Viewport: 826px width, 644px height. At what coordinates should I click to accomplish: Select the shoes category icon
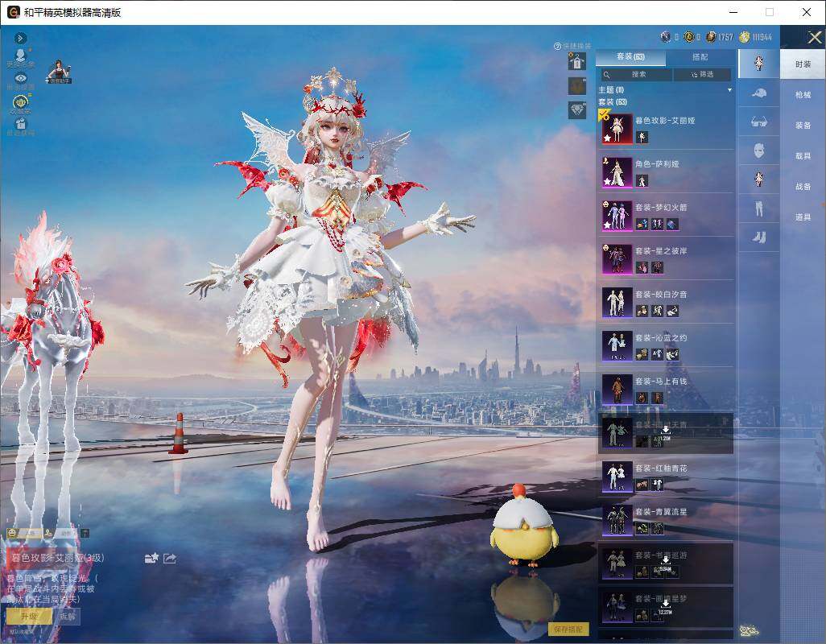tap(758, 237)
